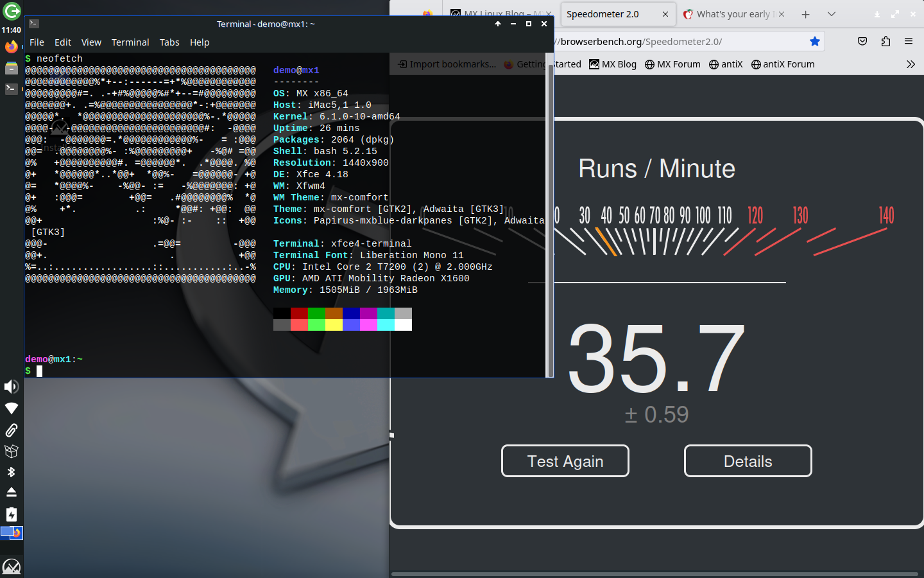Click the bookmark star in the address bar
Image resolution: width=924 pixels, height=578 pixels.
coord(815,42)
